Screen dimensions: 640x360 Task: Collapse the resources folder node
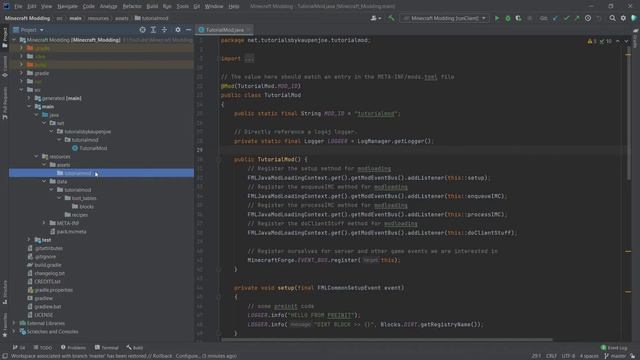[36, 156]
